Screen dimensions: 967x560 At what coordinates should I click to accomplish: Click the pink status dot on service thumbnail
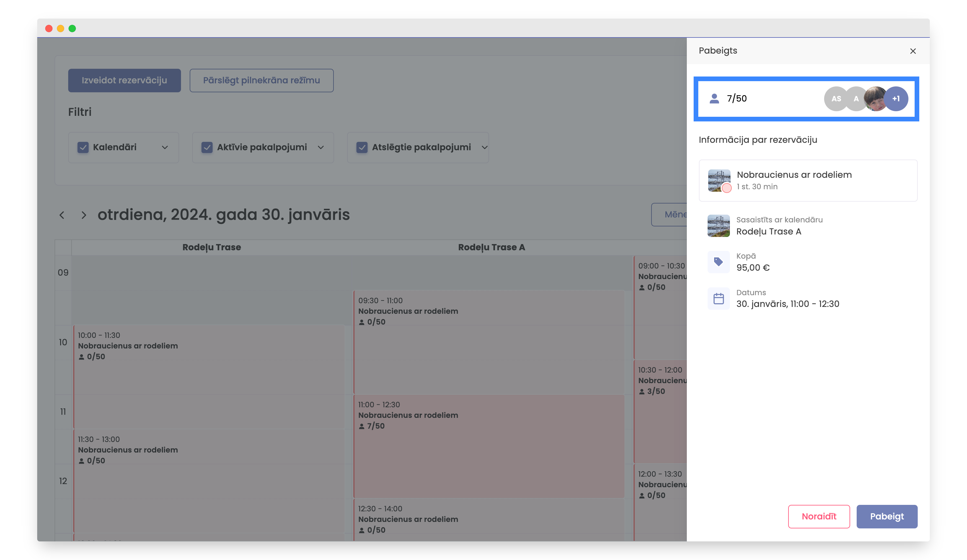[726, 188]
